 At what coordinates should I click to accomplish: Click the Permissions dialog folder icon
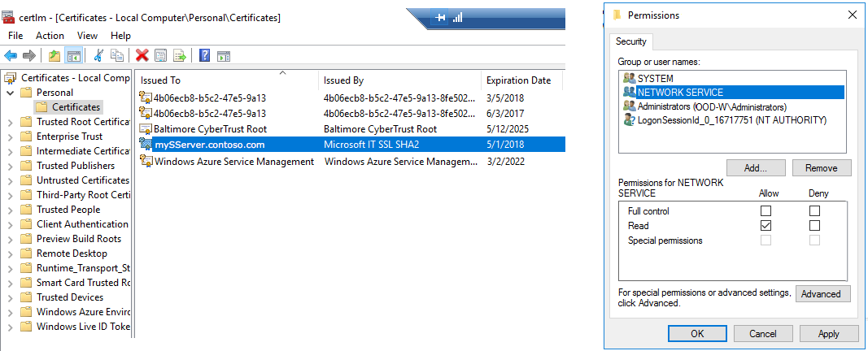click(x=617, y=15)
